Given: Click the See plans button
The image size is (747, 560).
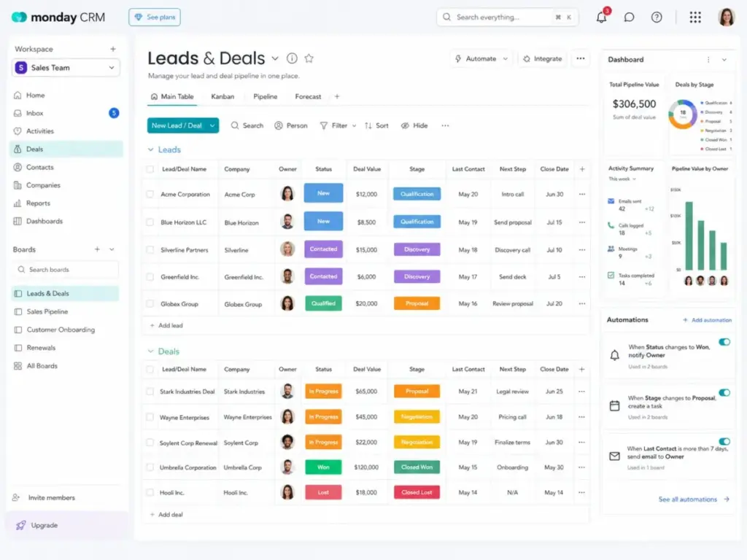Looking at the screenshot, I should (x=155, y=17).
